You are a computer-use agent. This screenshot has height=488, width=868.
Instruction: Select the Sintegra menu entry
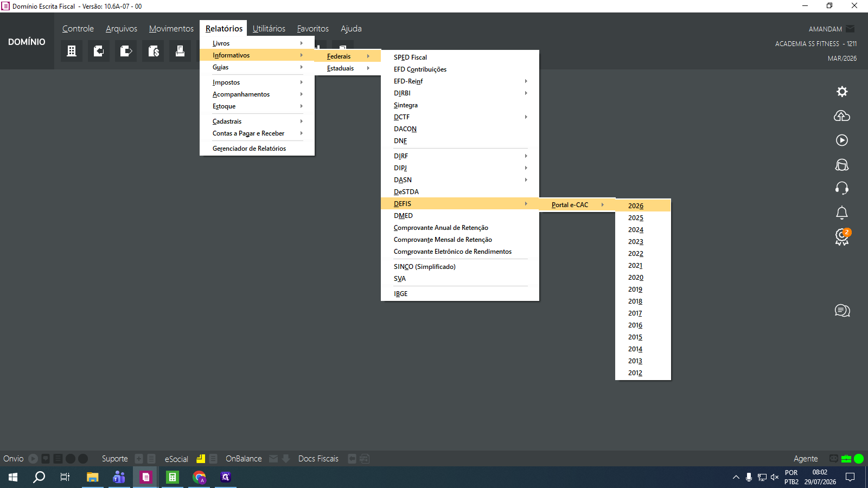pos(460,105)
